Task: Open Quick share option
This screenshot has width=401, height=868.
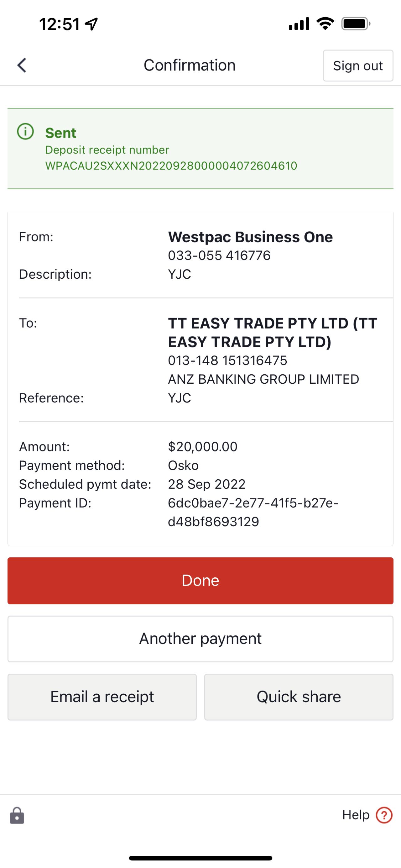Action: (299, 697)
